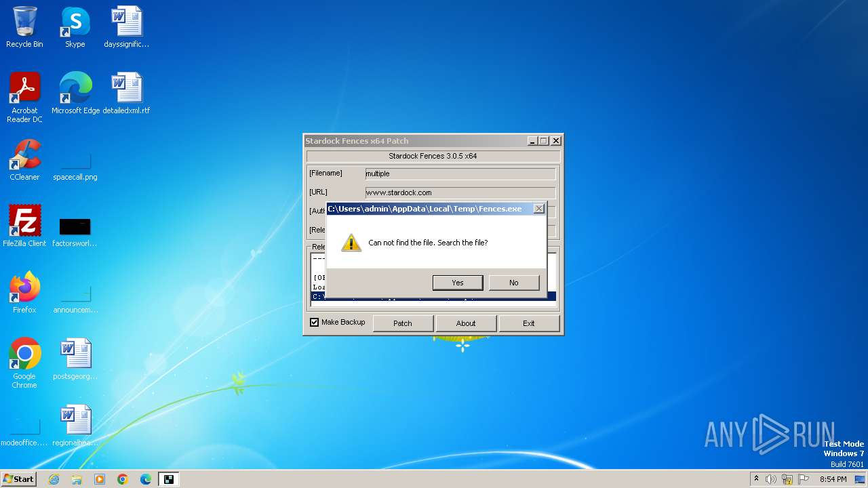Open Chrome from the taskbar
This screenshot has width=868, height=488.
click(123, 479)
